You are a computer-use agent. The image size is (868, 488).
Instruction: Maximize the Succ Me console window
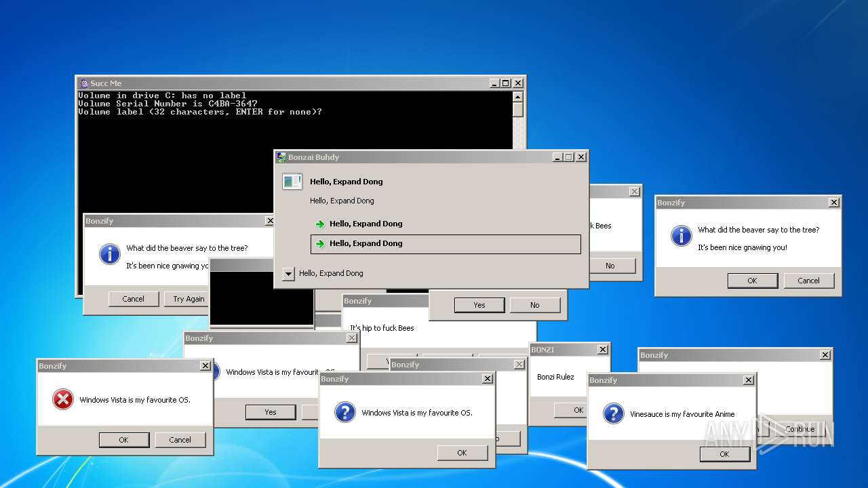click(505, 83)
